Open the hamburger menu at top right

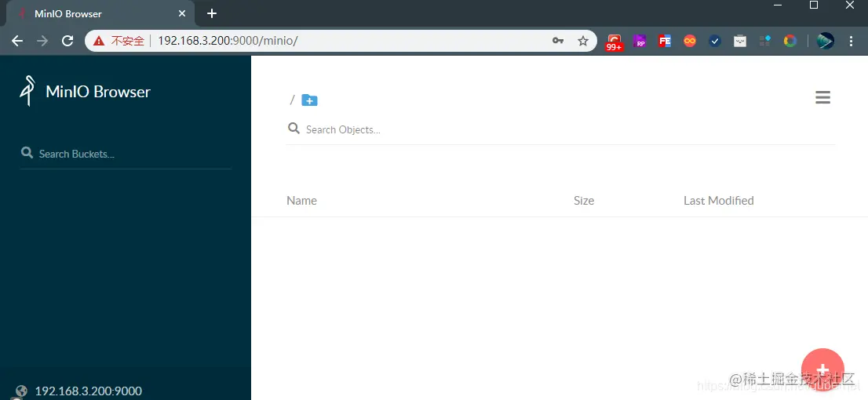[x=822, y=98]
